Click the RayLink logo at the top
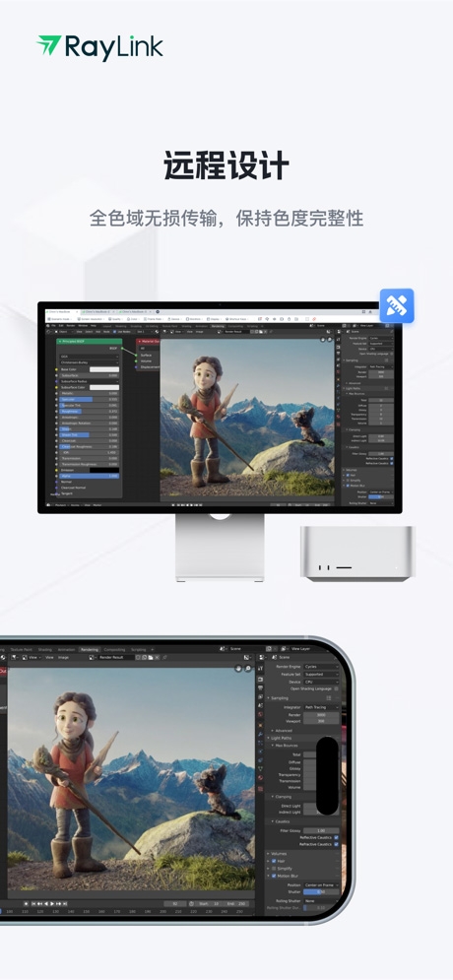This screenshot has height=980, width=453. point(100,47)
